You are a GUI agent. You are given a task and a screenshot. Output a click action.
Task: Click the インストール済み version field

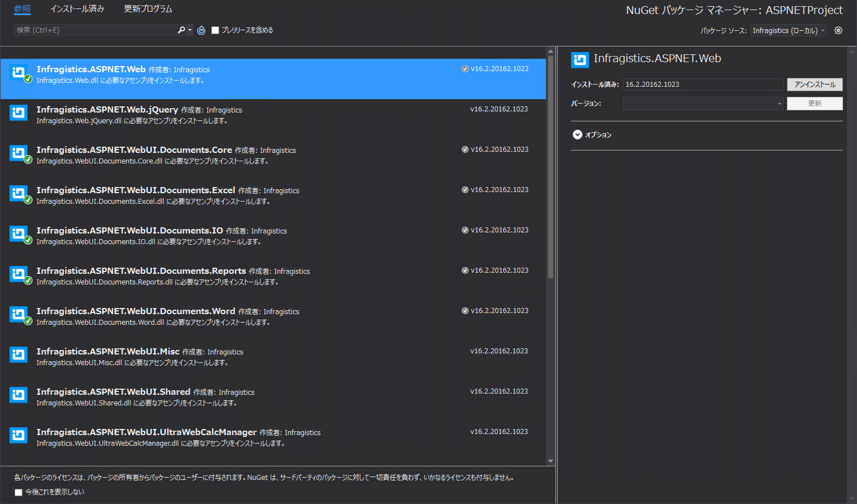click(703, 85)
